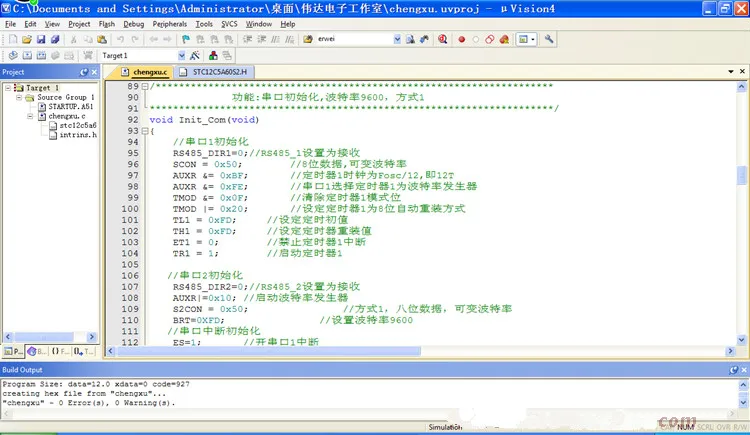Insert breakpoint with the red dot icon
750x435 pixels.
pyautogui.click(x=462, y=39)
